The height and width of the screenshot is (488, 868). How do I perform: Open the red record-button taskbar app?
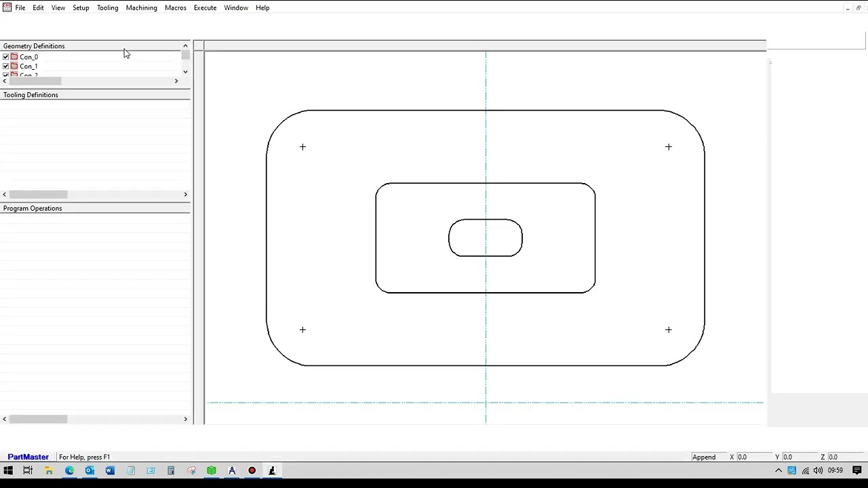(x=252, y=470)
